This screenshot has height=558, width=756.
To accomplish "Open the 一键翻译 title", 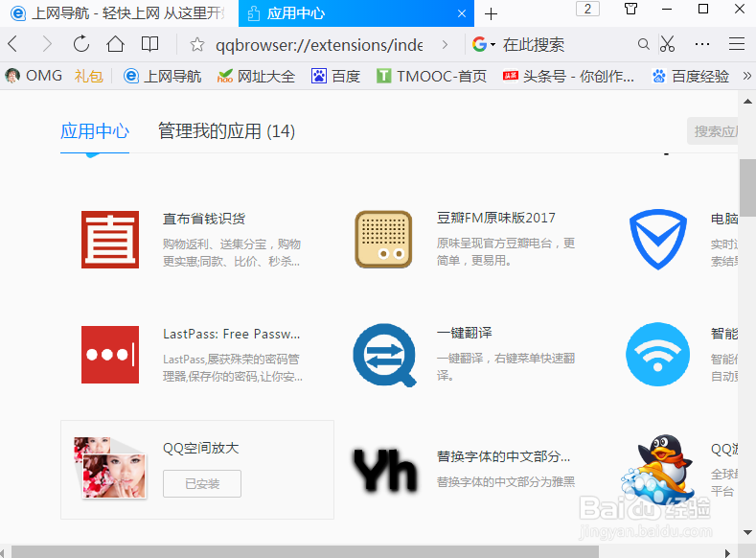I will click(464, 333).
